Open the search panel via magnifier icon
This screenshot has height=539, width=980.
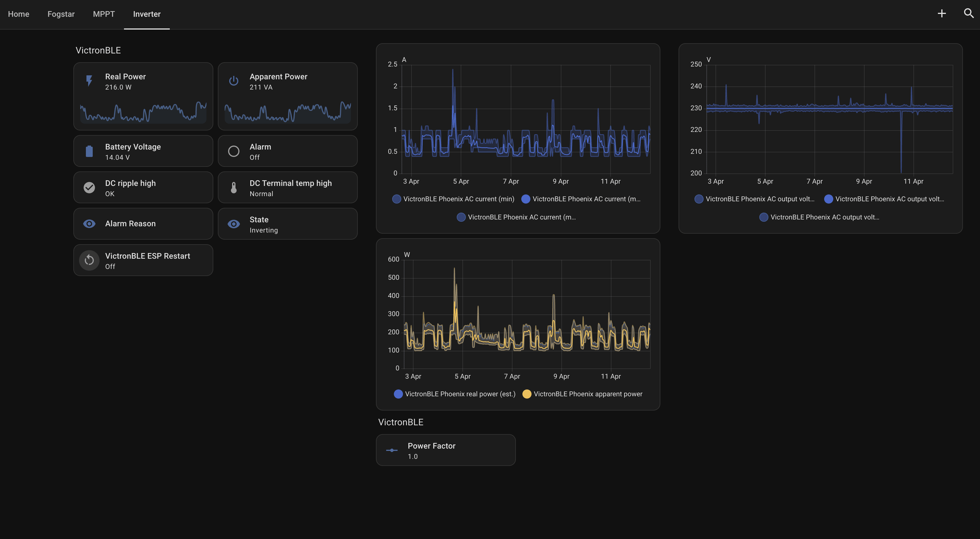[x=968, y=13]
